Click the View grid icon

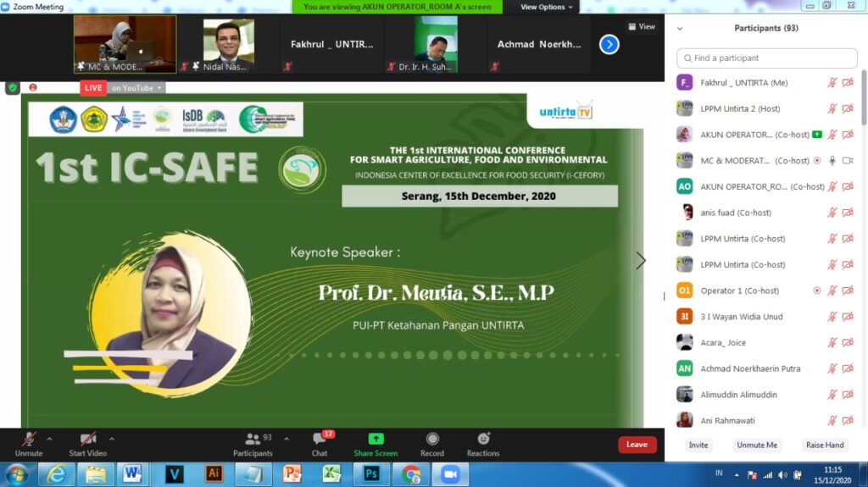tap(632, 26)
